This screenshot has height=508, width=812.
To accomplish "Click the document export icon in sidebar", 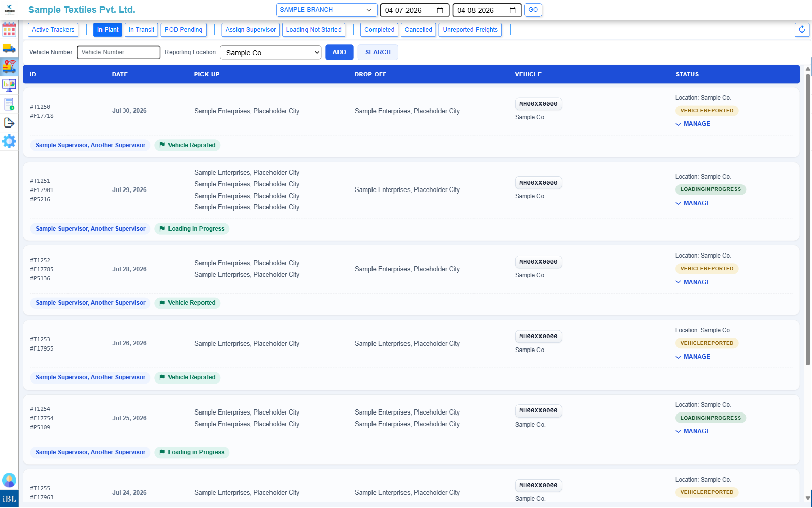I will 9,122.
